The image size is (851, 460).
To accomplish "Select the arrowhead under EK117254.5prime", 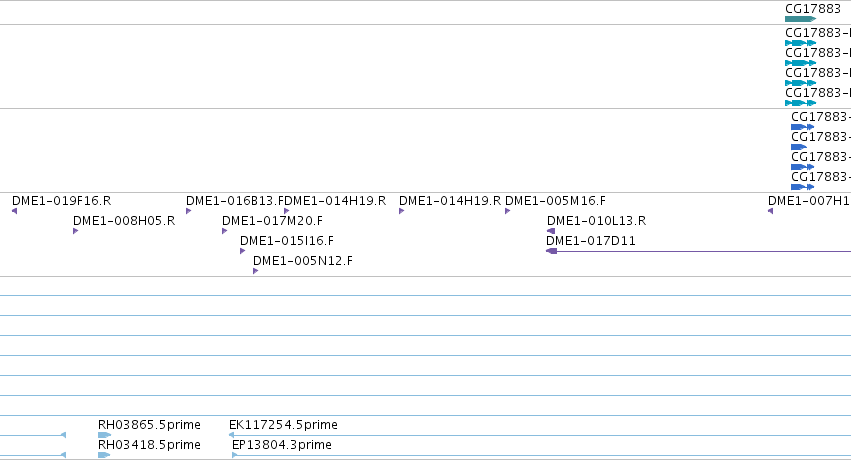I will 232,435.
